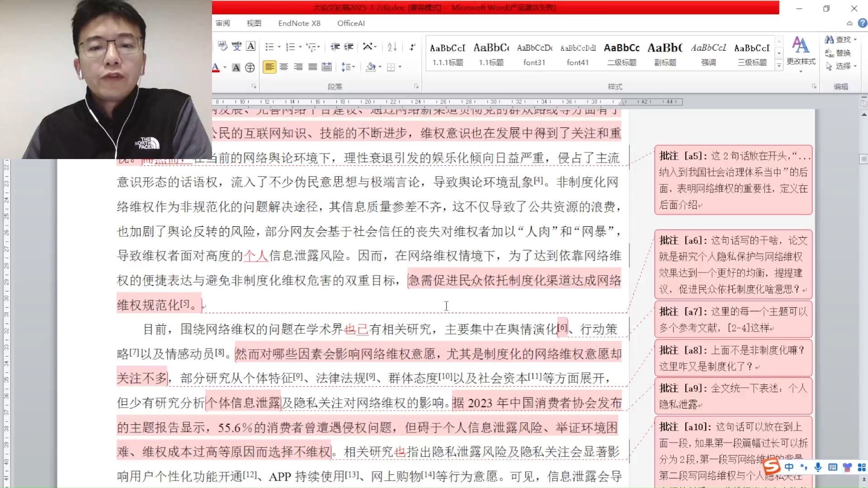This screenshot has width=868, height=488.
Task: Open the line spacing dropdown
Action: point(349,67)
